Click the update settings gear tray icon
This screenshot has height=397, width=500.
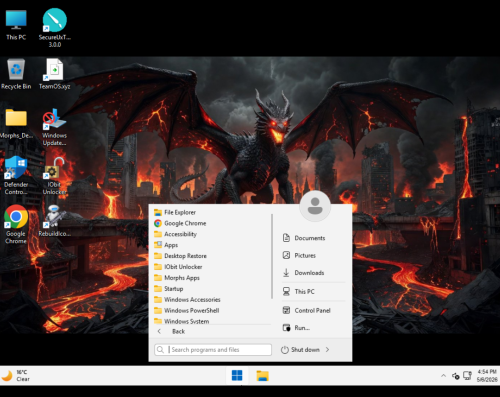[x=456, y=376]
